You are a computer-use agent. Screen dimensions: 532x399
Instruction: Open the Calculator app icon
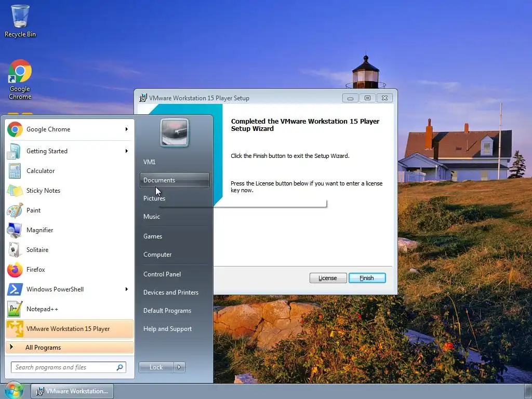click(15, 170)
